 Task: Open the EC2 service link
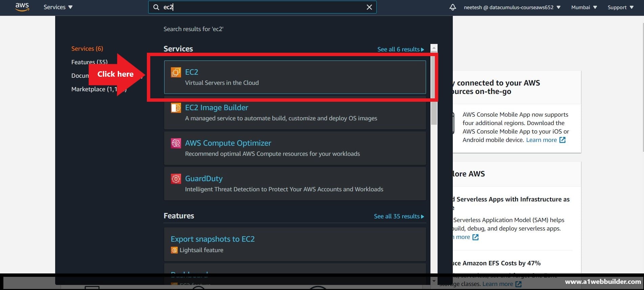(x=192, y=72)
